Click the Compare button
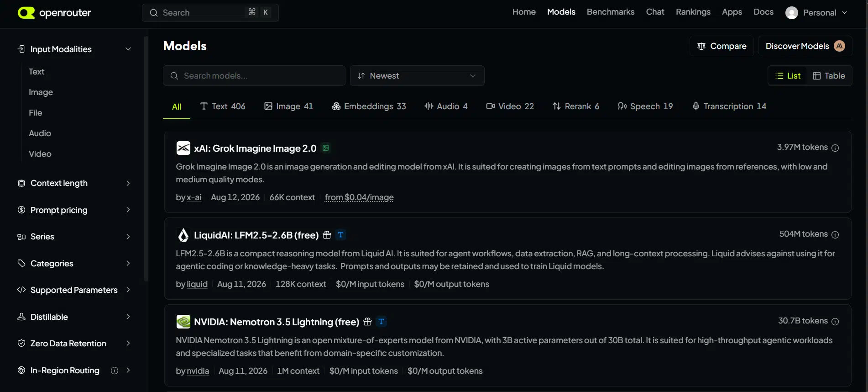 point(722,46)
